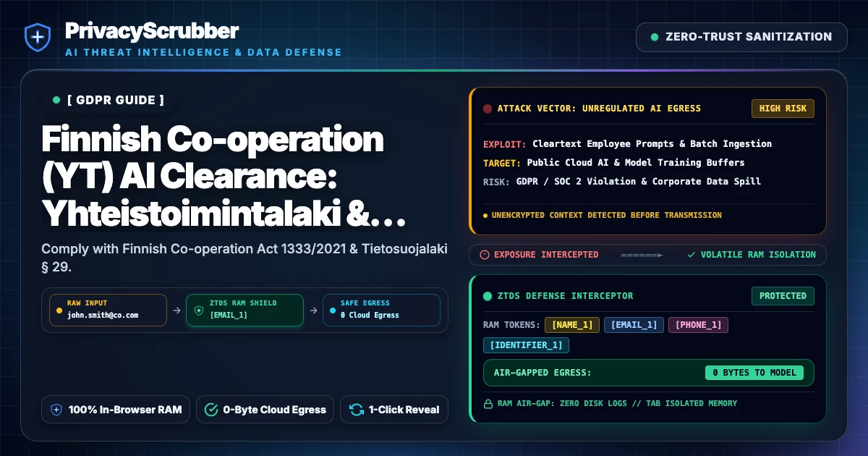
Task: Click the PrivacyScrubber brand title
Action: (x=152, y=31)
